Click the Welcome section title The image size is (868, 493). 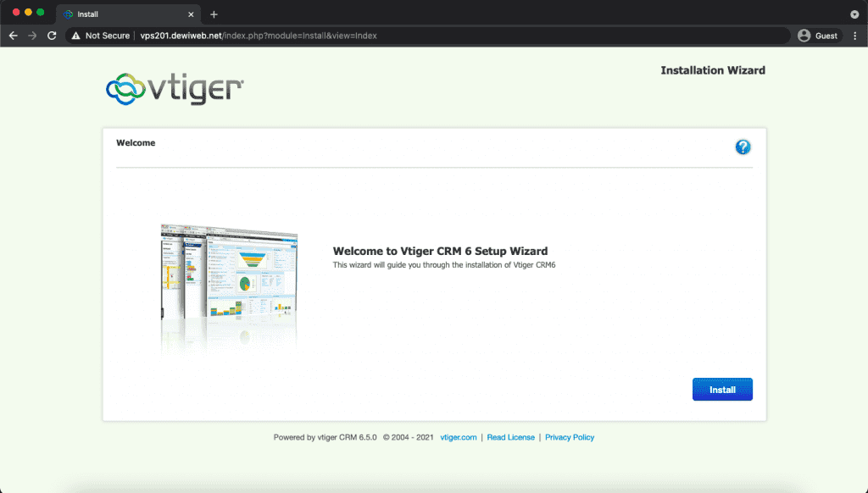click(136, 143)
